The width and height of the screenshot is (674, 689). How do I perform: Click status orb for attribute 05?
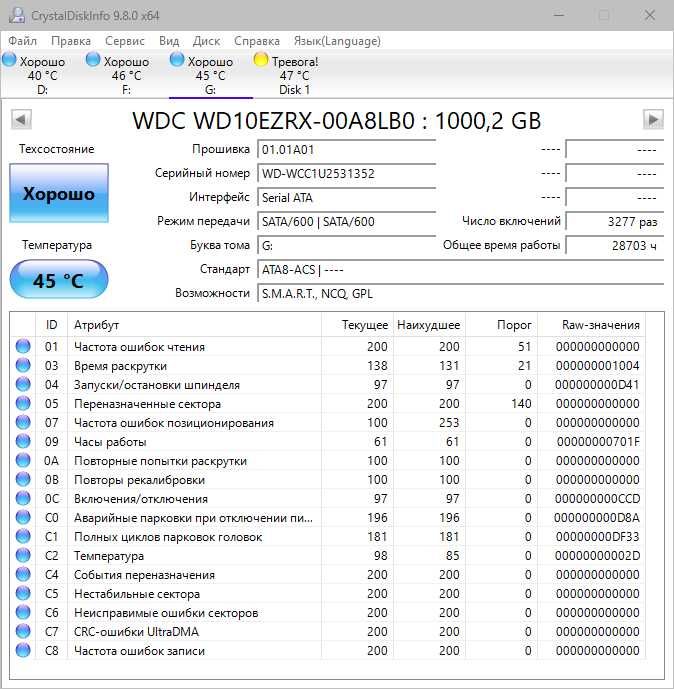23,403
